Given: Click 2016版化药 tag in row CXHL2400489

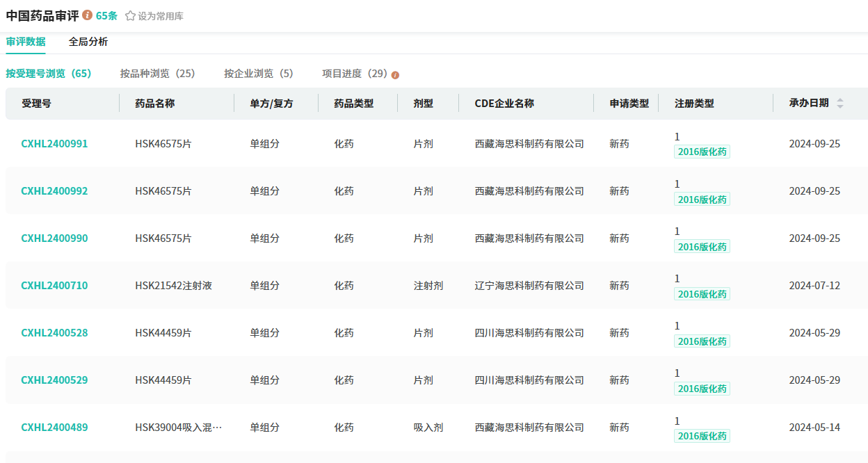Looking at the screenshot, I should (x=702, y=436).
